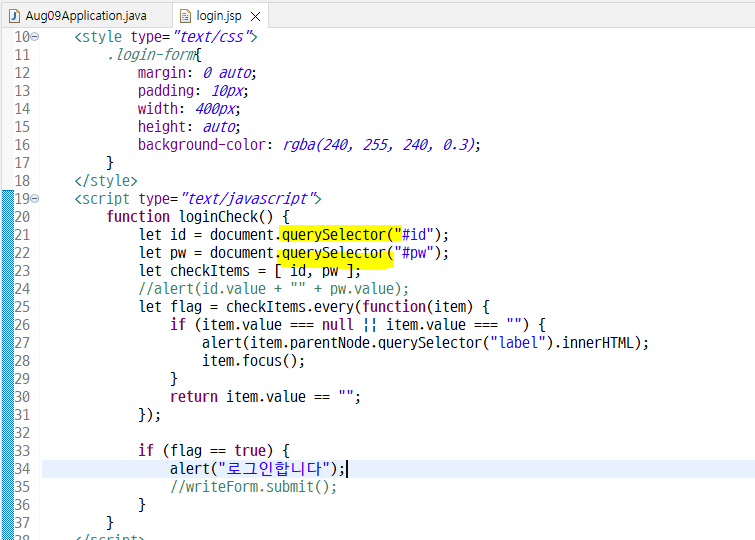755x540 pixels.
Task: Click 'margin' property on line 12
Action: (x=162, y=73)
